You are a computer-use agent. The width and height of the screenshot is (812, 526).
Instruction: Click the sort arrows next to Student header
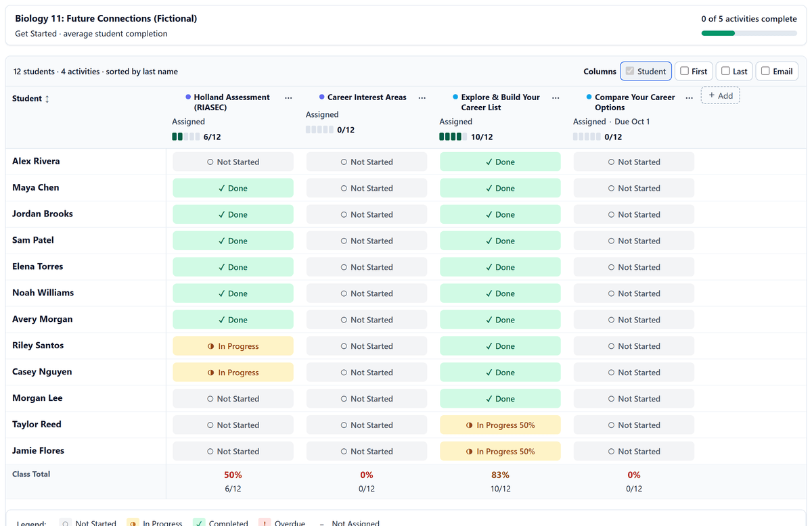tap(47, 99)
